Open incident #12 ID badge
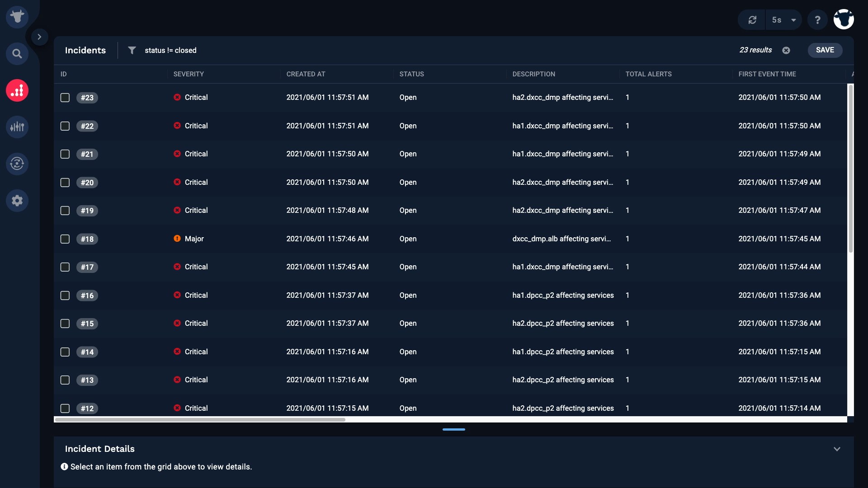This screenshot has height=488, width=868. 87,408
